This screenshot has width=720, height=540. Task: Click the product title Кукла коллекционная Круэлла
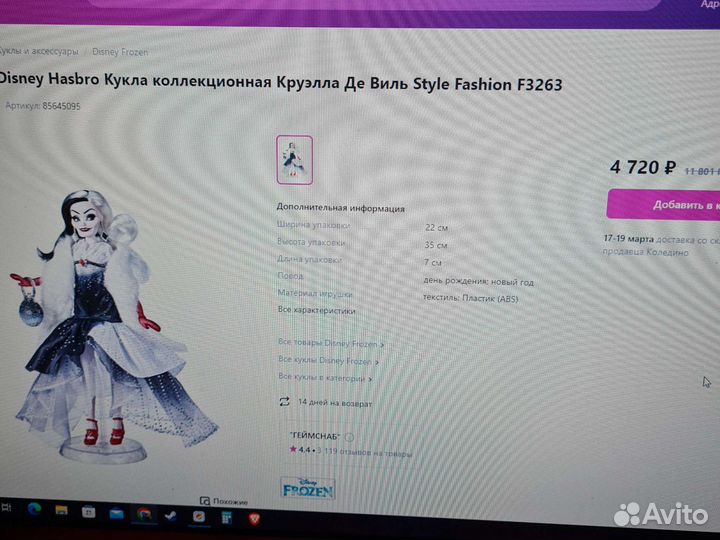pos(280,82)
